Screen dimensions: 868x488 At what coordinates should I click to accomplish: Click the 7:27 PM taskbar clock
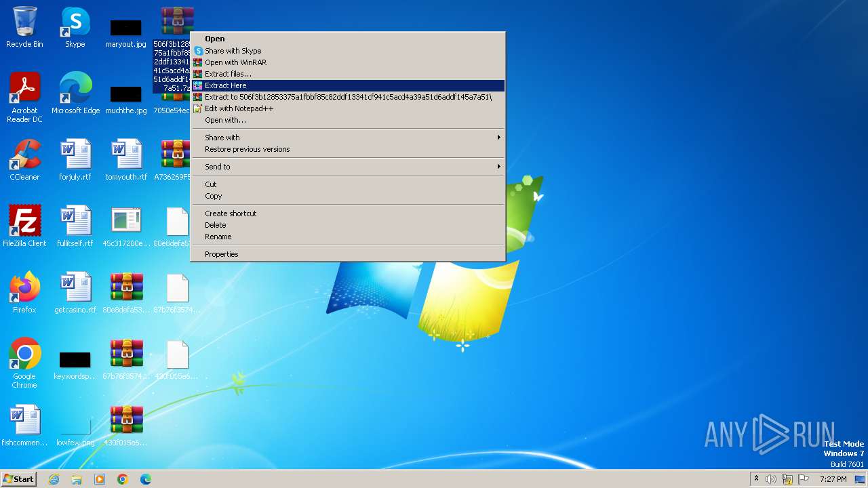pos(833,479)
